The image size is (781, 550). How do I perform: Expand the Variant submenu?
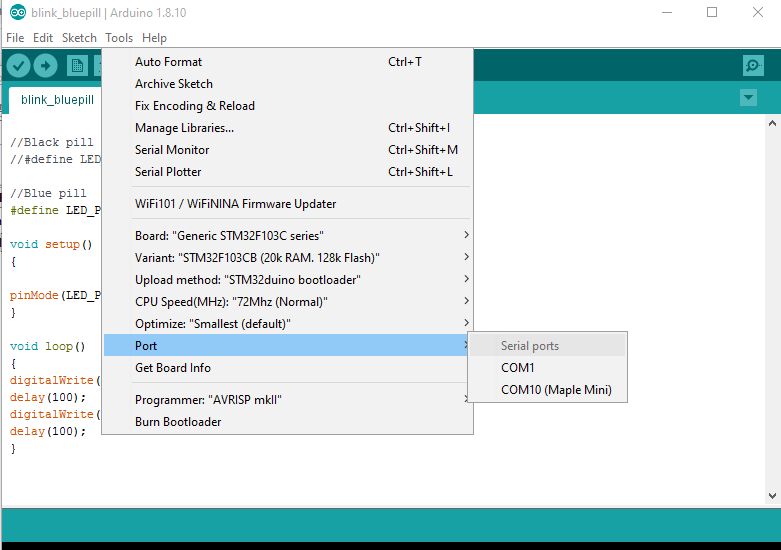click(x=288, y=258)
